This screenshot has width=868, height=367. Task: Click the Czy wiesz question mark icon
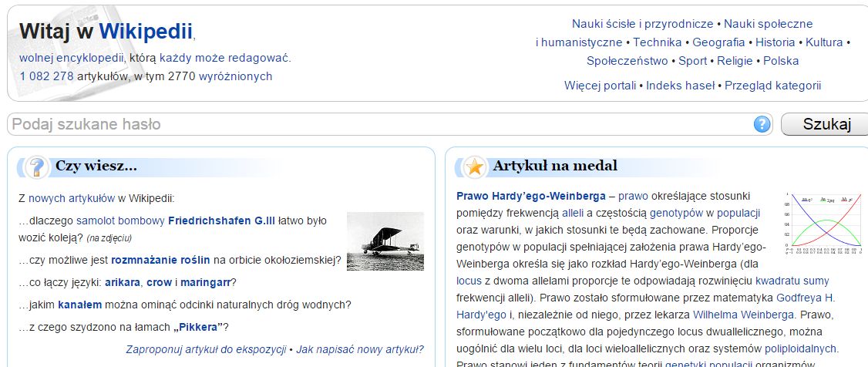(x=36, y=167)
